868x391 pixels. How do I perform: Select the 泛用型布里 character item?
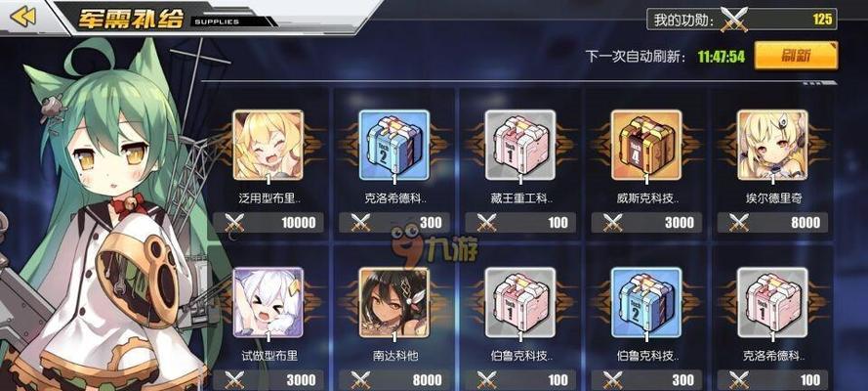pos(268,145)
